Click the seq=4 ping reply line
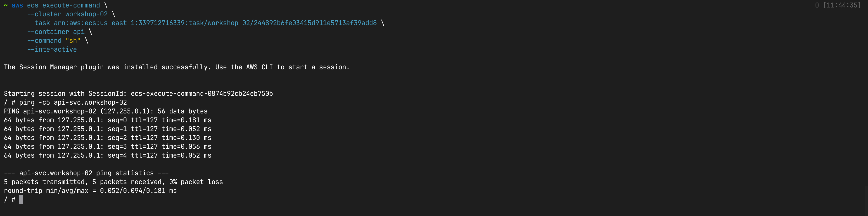The image size is (868, 216). pyautogui.click(x=107, y=155)
